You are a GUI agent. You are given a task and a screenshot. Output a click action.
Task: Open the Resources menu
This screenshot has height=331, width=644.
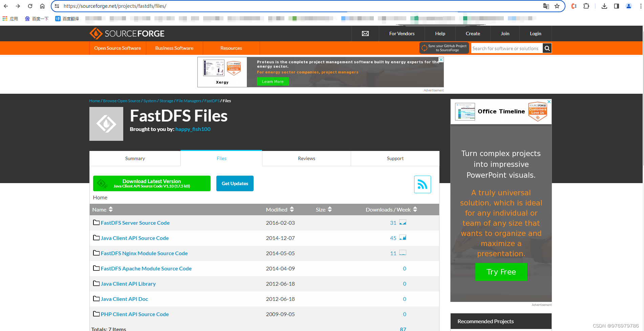(x=231, y=48)
